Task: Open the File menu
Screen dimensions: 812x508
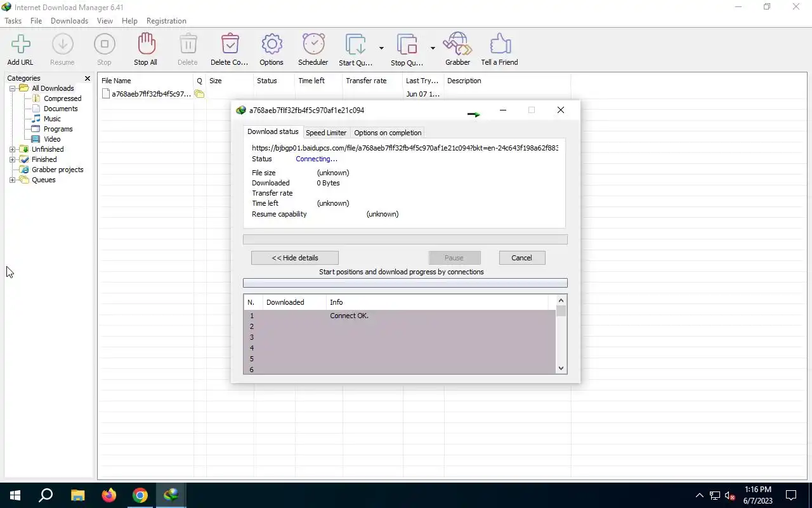Action: [x=36, y=21]
